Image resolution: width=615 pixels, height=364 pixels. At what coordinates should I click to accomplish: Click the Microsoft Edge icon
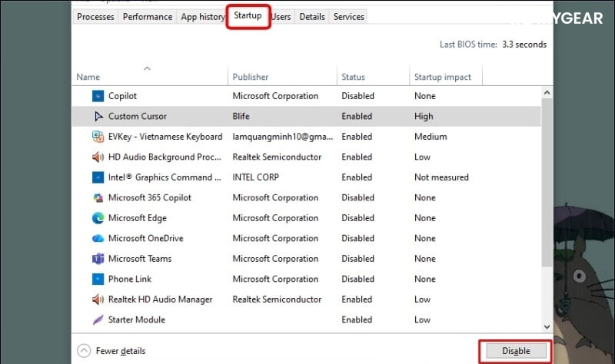point(98,218)
